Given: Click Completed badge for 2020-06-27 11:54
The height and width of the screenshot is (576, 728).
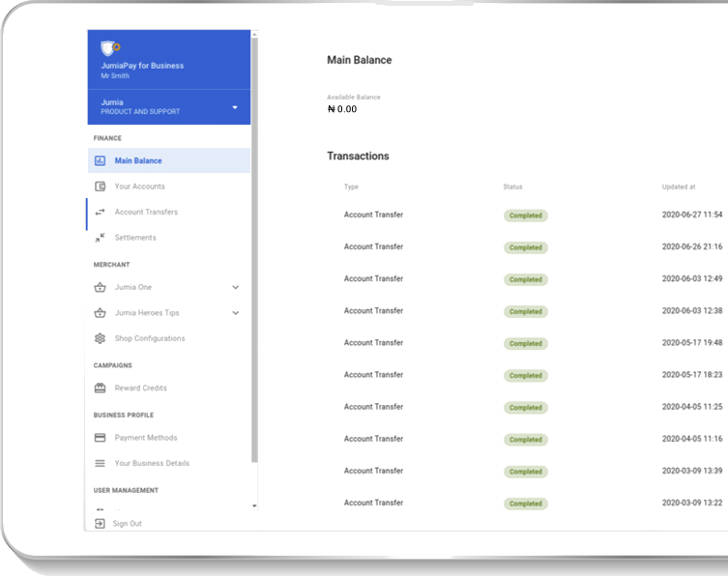Looking at the screenshot, I should [526, 216].
